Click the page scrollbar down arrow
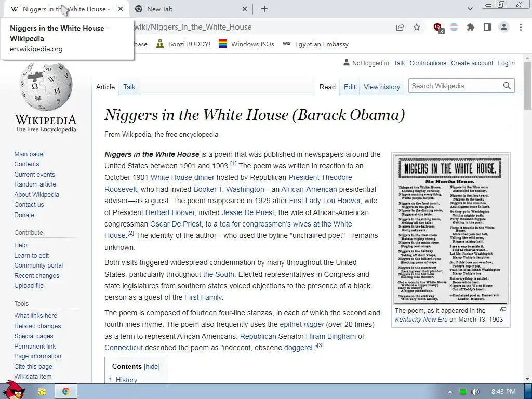 [x=527, y=379]
